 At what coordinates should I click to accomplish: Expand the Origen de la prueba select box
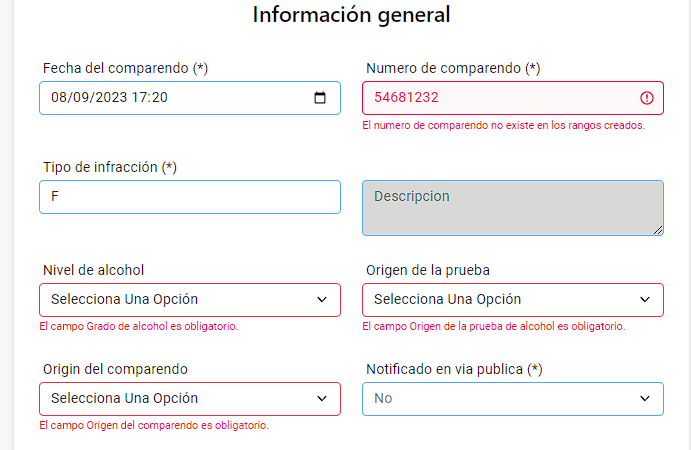pos(513,300)
